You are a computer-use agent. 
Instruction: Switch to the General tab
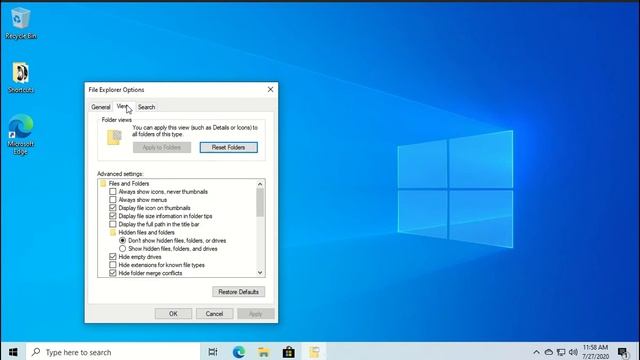101,107
